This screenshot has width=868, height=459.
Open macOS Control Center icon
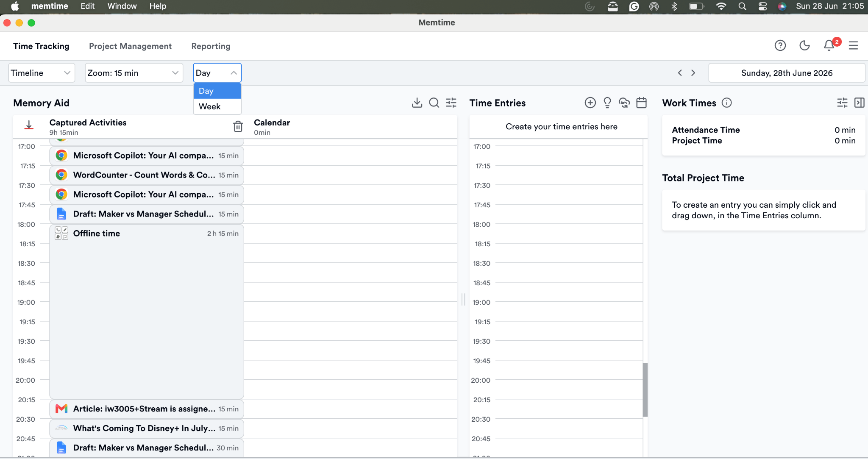(x=762, y=6)
